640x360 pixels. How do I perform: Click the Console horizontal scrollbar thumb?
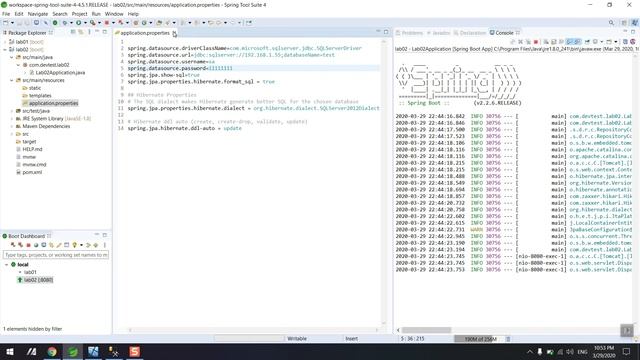pos(427,330)
